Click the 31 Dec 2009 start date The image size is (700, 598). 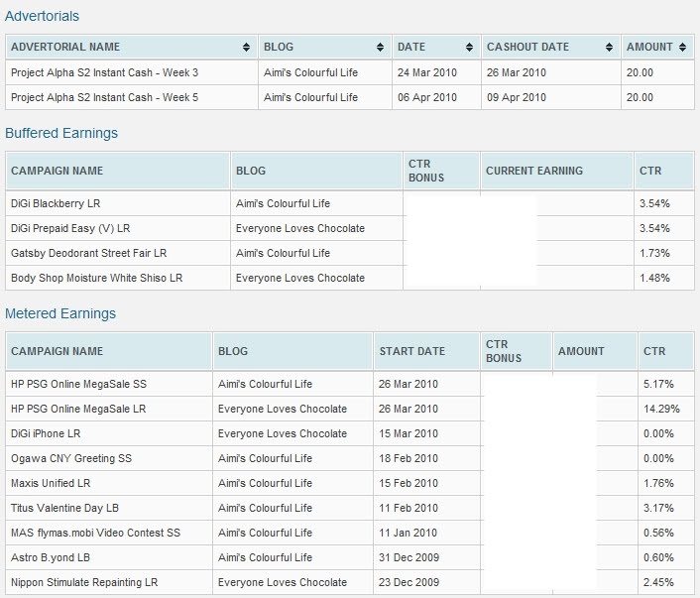click(408, 557)
